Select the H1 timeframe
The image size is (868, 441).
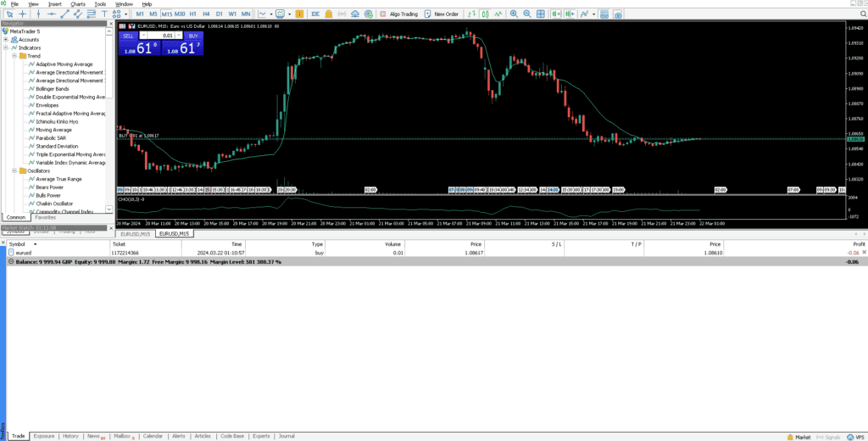tap(192, 14)
